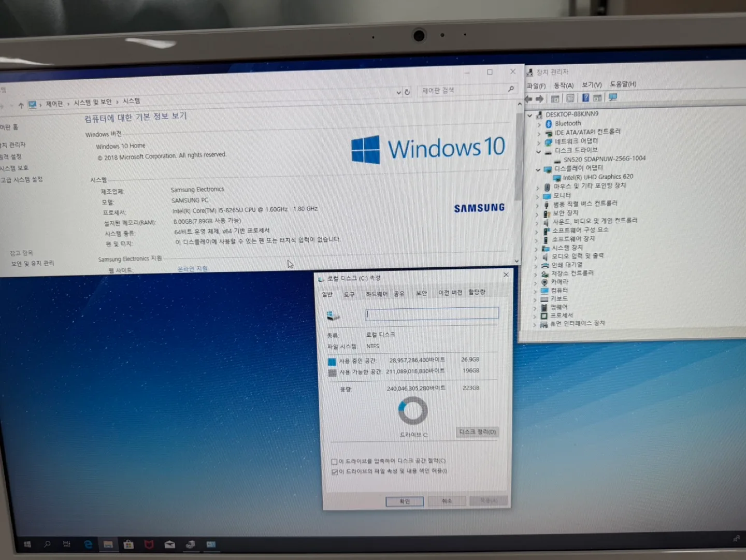Open the address bar history dropdown arrow

pos(398,92)
